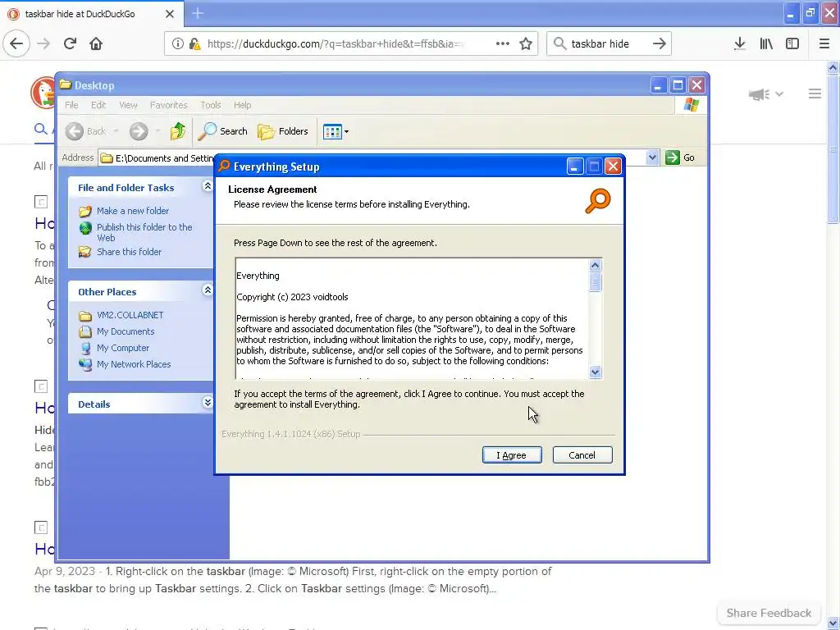This screenshot has width=840, height=630.
Task: Open the File menu in Desktop window
Action: click(71, 105)
